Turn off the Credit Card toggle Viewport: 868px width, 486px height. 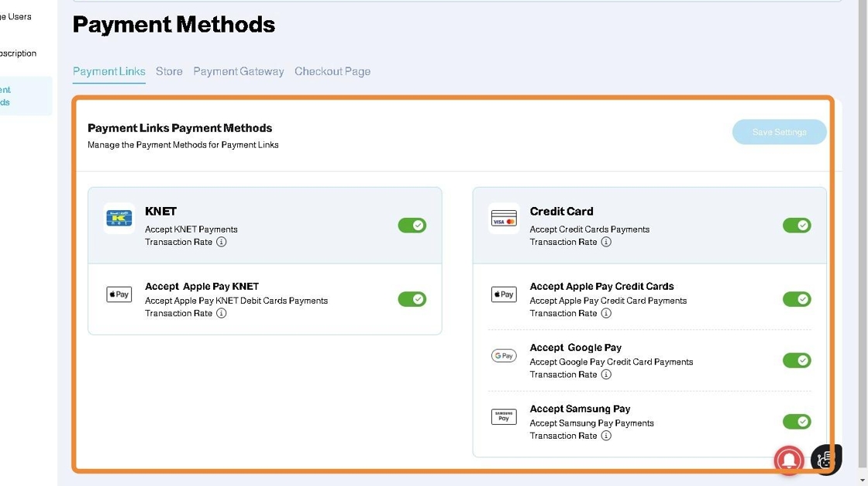pos(797,226)
